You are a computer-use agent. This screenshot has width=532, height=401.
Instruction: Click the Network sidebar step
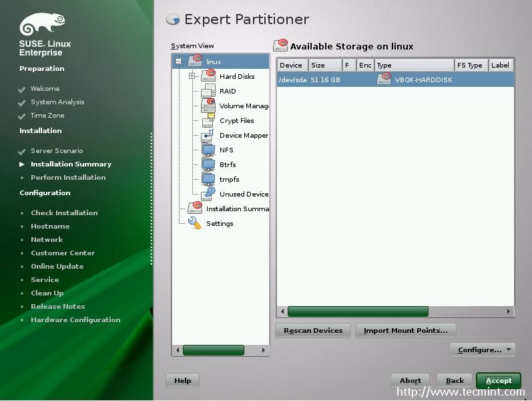click(47, 239)
